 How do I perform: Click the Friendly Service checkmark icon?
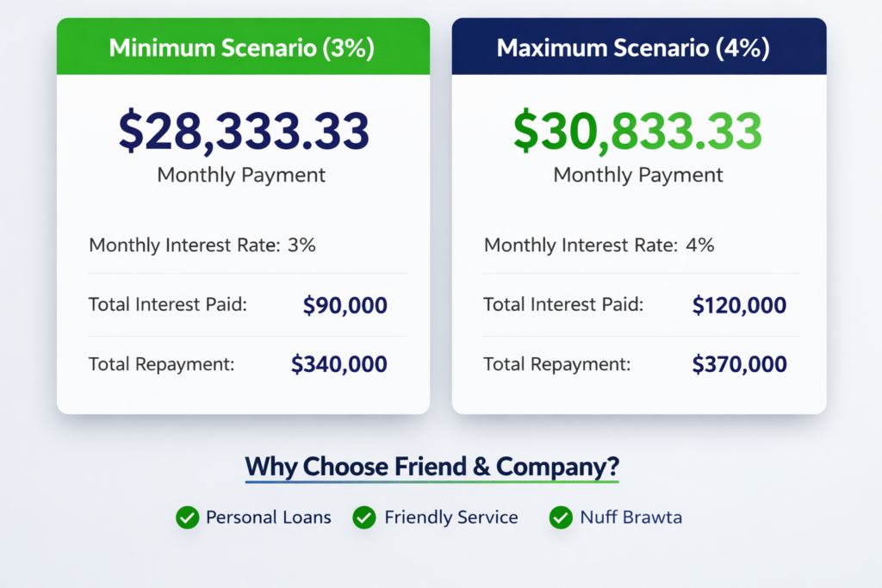[364, 517]
